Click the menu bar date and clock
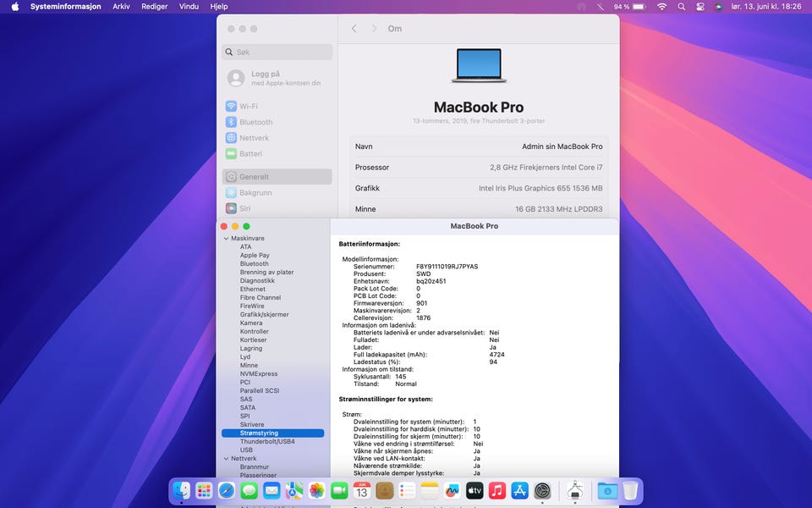This screenshot has width=812, height=508. (x=766, y=7)
